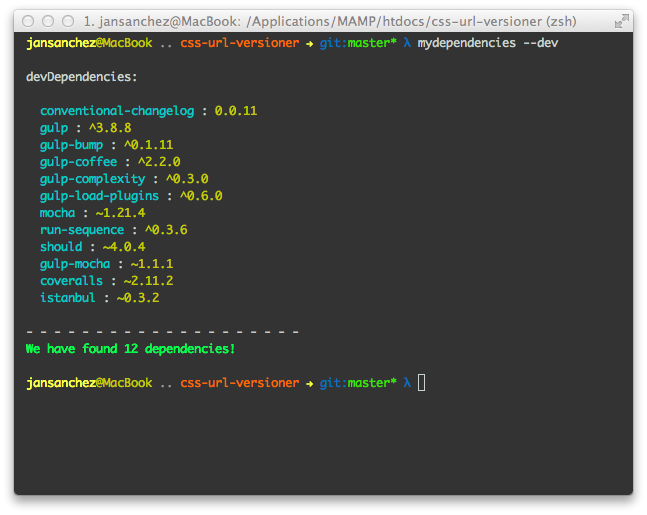Image resolution: width=647 pixels, height=515 pixels.
Task: Click 'We have found 12 dependencies!' message
Action: 130,349
